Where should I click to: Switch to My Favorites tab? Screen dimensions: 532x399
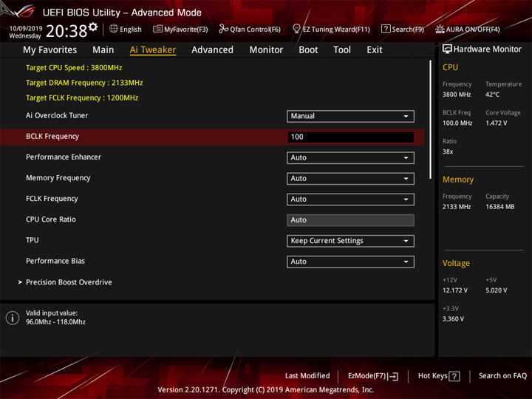(x=50, y=50)
